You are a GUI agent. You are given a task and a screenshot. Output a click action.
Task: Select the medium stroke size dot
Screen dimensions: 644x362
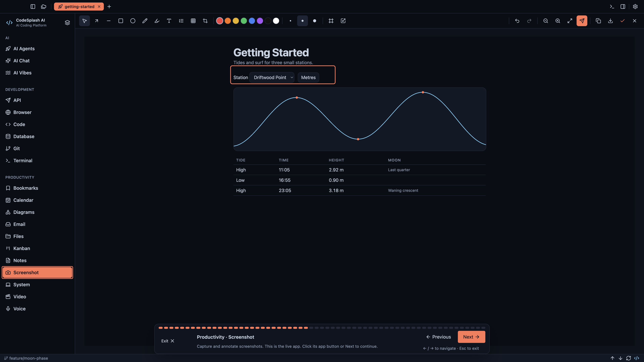303,21
